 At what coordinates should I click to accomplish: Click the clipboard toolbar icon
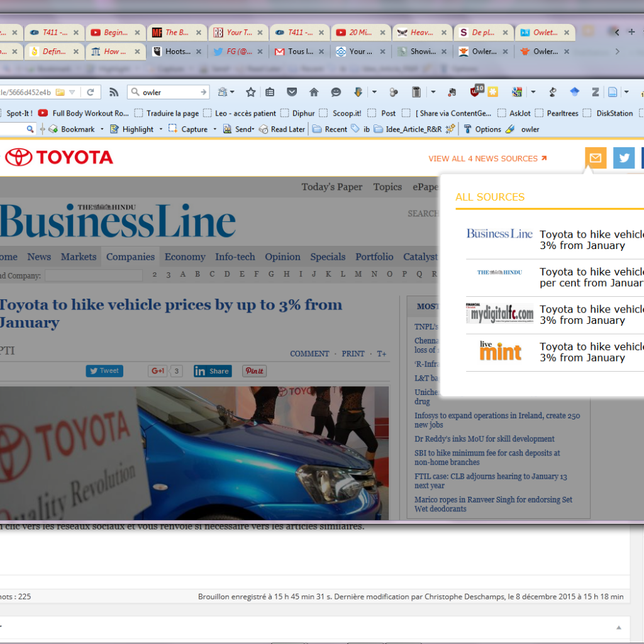[x=416, y=92]
